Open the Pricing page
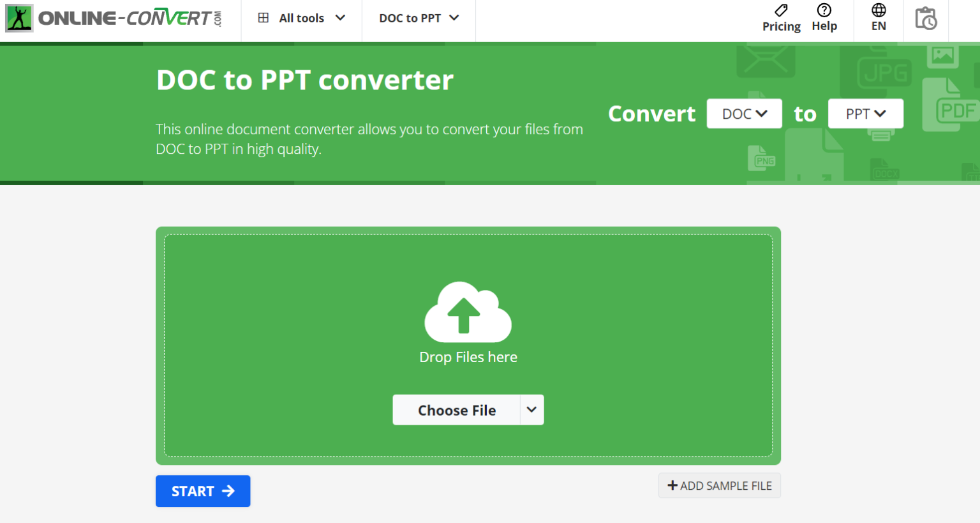 (x=781, y=26)
